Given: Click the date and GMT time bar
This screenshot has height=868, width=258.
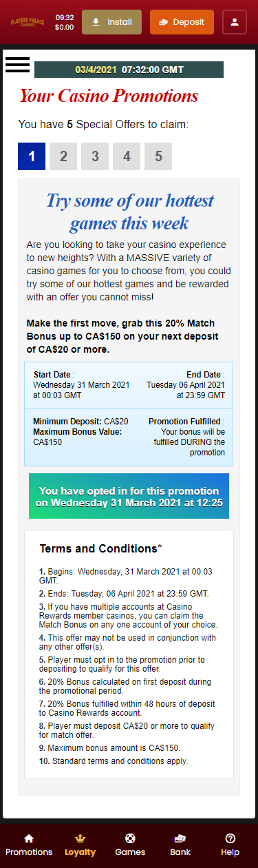Looking at the screenshot, I should click(x=129, y=70).
